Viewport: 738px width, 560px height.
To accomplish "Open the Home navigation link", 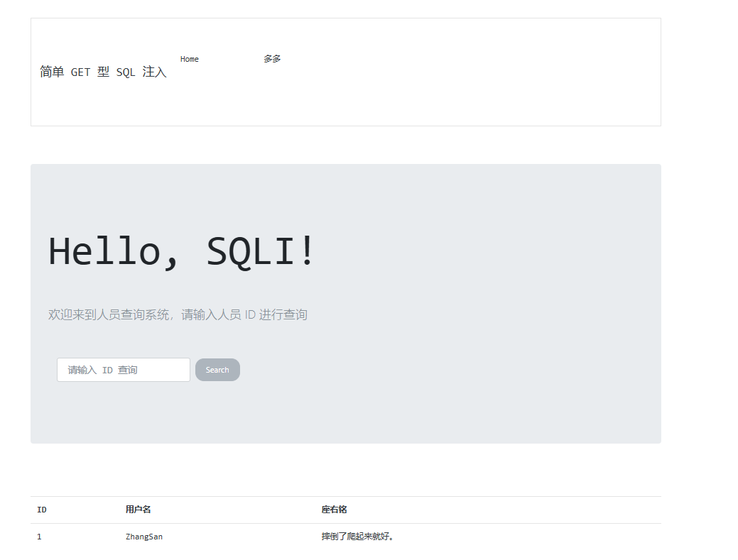I will click(189, 59).
